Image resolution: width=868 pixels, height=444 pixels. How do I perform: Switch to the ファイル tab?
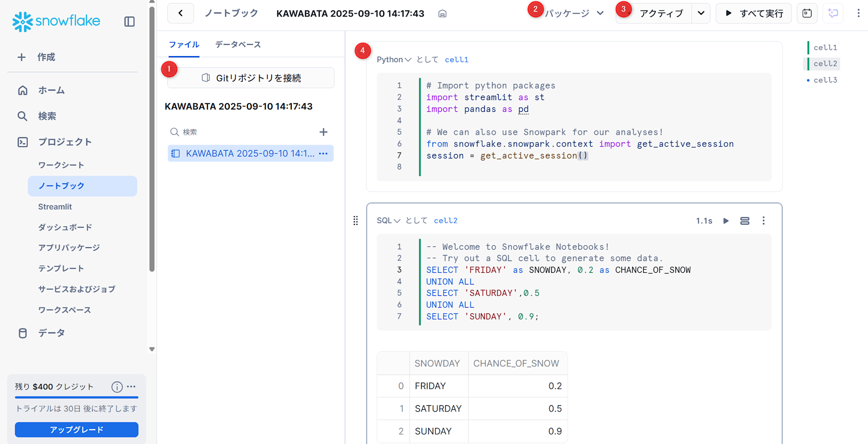click(184, 44)
